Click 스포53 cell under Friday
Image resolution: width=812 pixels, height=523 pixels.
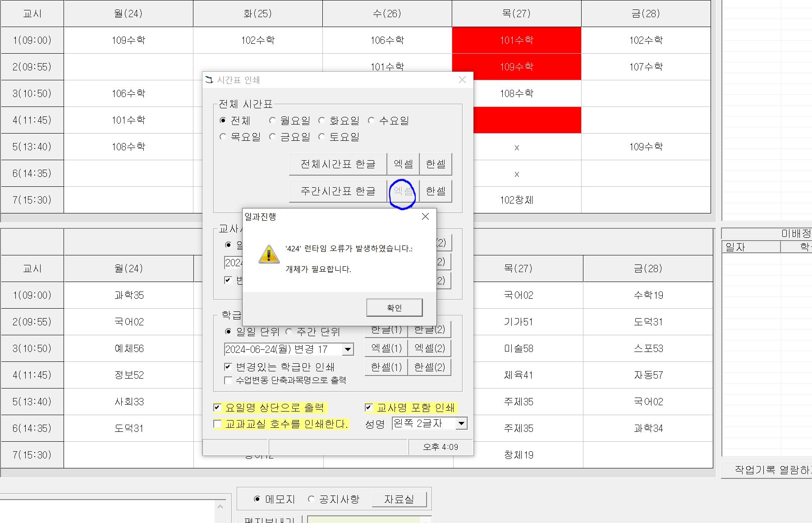(648, 348)
